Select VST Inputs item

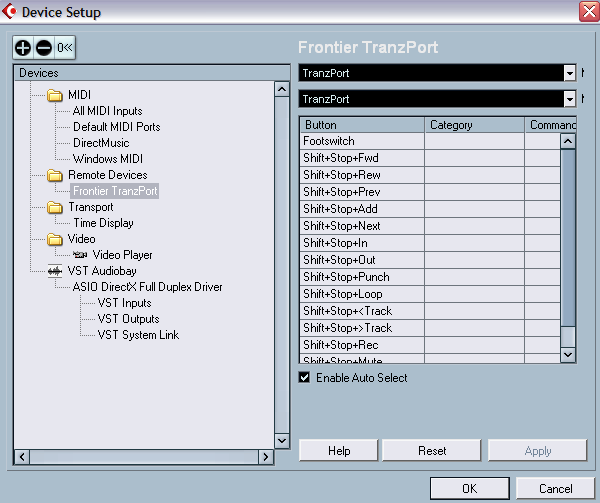[124, 303]
